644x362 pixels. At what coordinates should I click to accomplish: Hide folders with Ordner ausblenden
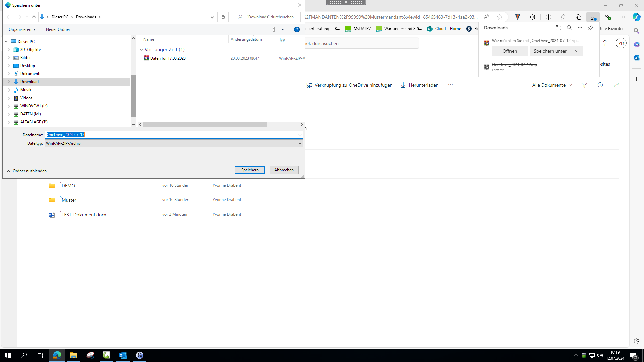[27, 171]
